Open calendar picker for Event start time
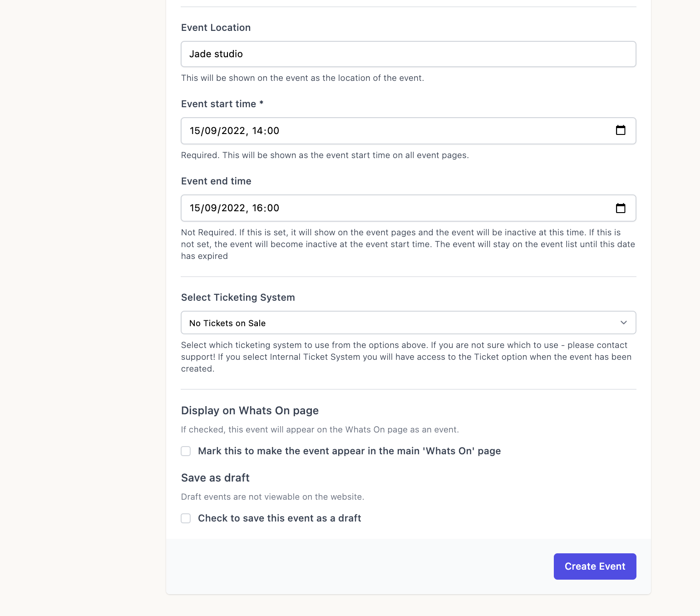The height and width of the screenshot is (616, 700). pos(621,130)
